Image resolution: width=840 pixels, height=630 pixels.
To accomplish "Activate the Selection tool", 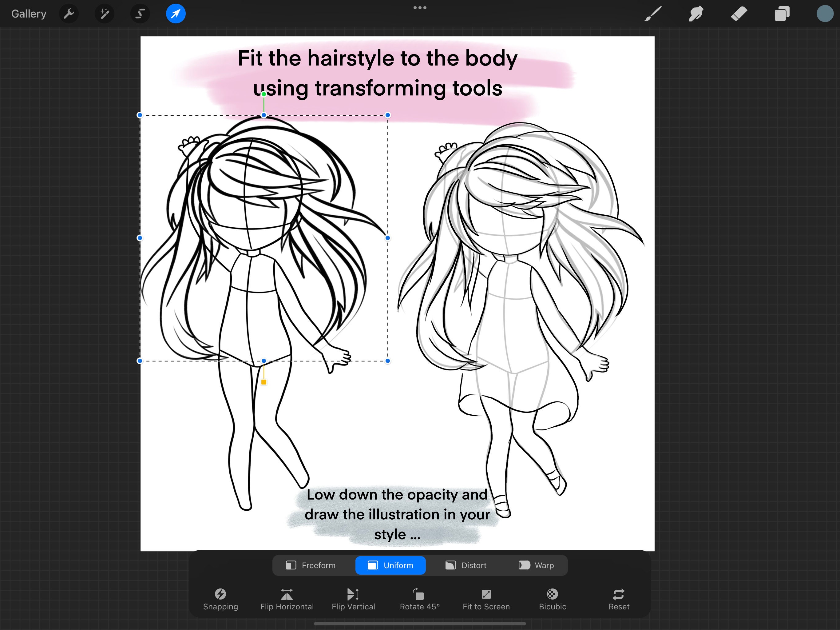I will tap(140, 13).
